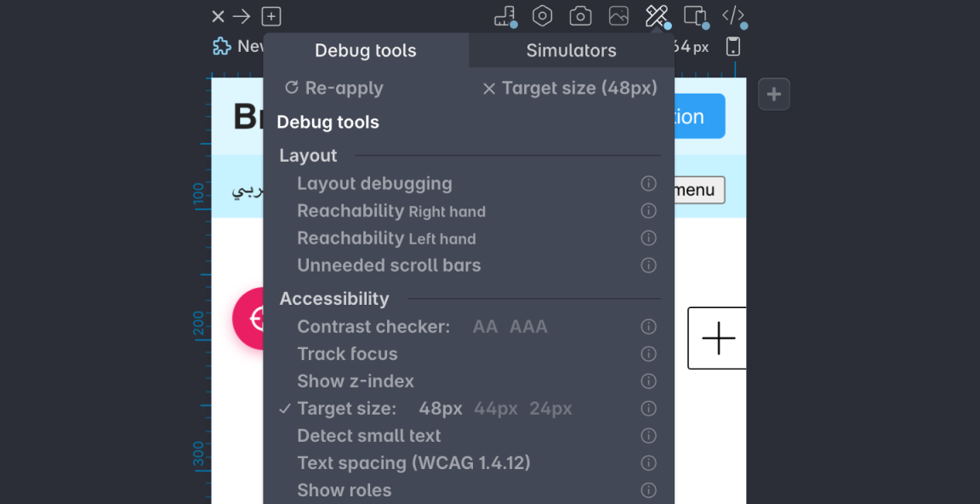Click the blue puzzle piece extensions icon

click(x=221, y=46)
